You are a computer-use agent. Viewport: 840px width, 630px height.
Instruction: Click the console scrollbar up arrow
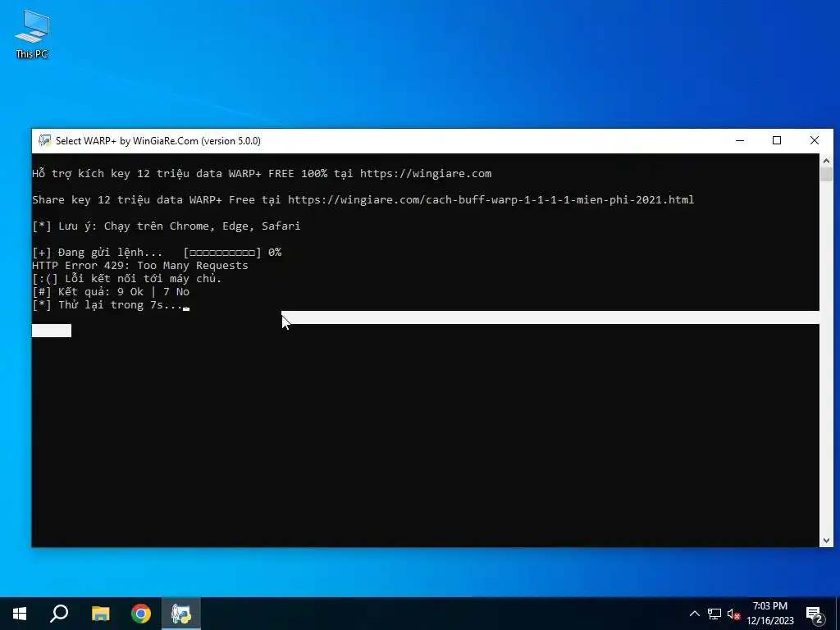coord(826,160)
